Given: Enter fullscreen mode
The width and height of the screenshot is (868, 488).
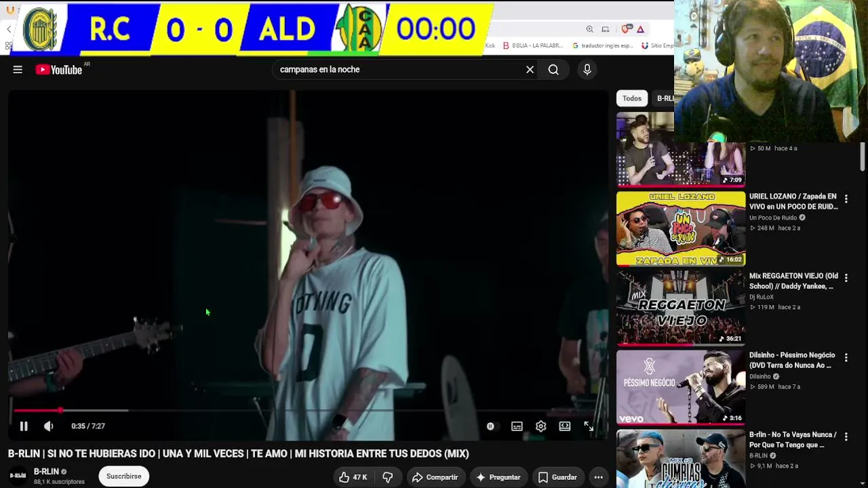Looking at the screenshot, I should [589, 426].
